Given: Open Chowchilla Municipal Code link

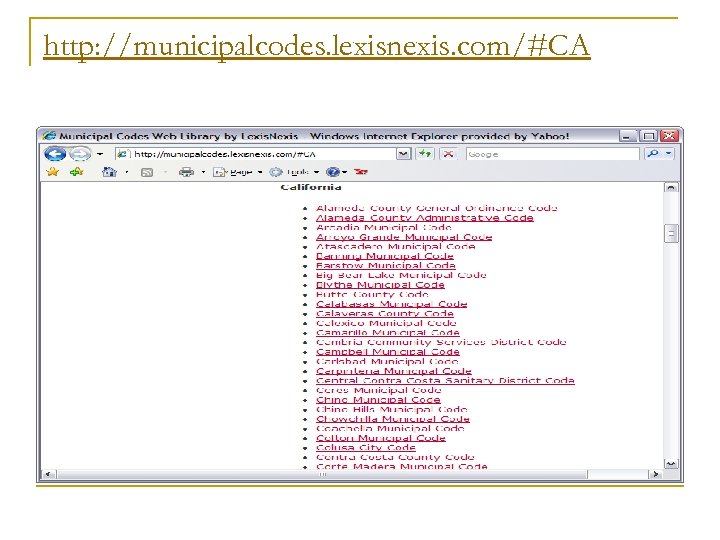Looking at the screenshot, I should pos(393,419).
